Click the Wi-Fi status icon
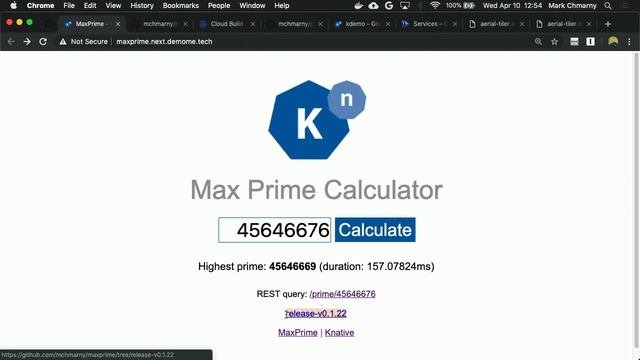This screenshot has width=640, height=360. click(435, 5)
